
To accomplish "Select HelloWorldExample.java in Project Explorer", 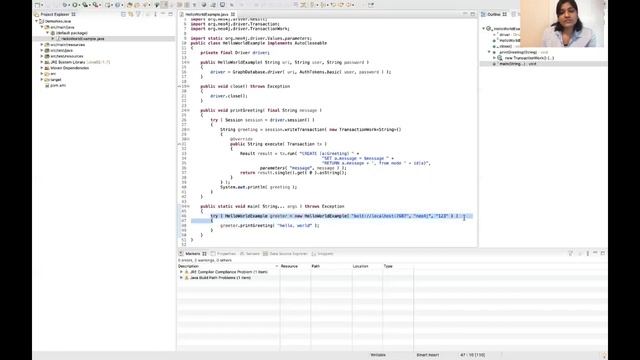I will [82, 38].
